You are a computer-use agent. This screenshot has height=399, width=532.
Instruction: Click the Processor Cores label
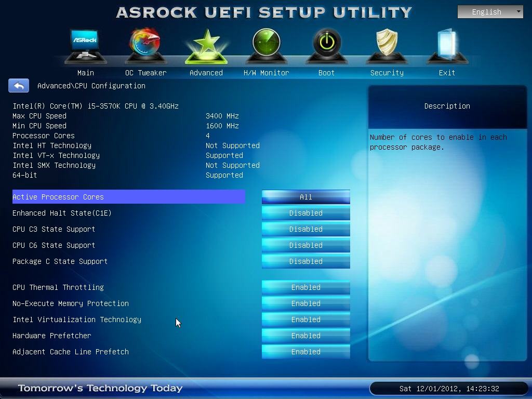tap(44, 136)
